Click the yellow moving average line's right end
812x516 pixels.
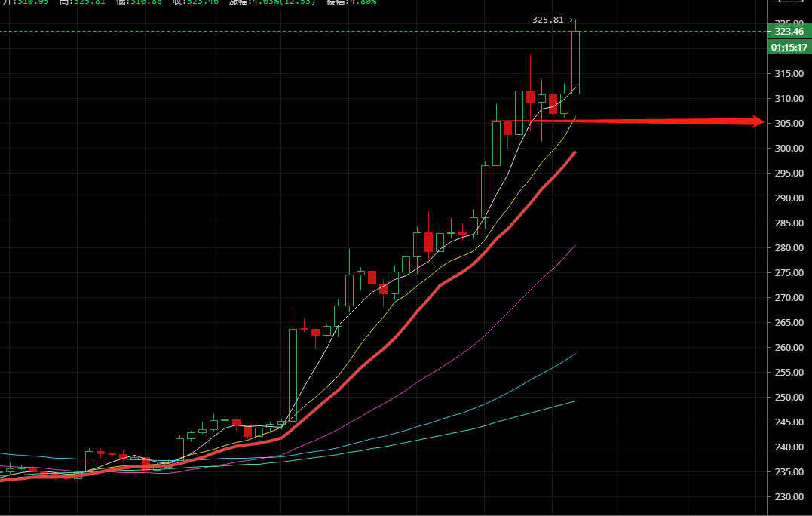click(x=575, y=118)
